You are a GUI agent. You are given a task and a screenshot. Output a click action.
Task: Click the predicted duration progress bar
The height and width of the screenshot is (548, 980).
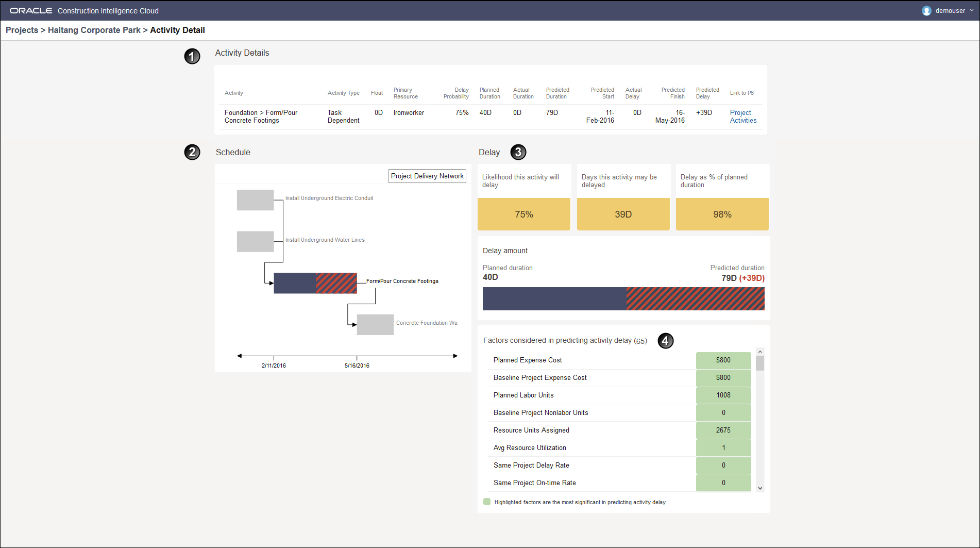point(623,298)
